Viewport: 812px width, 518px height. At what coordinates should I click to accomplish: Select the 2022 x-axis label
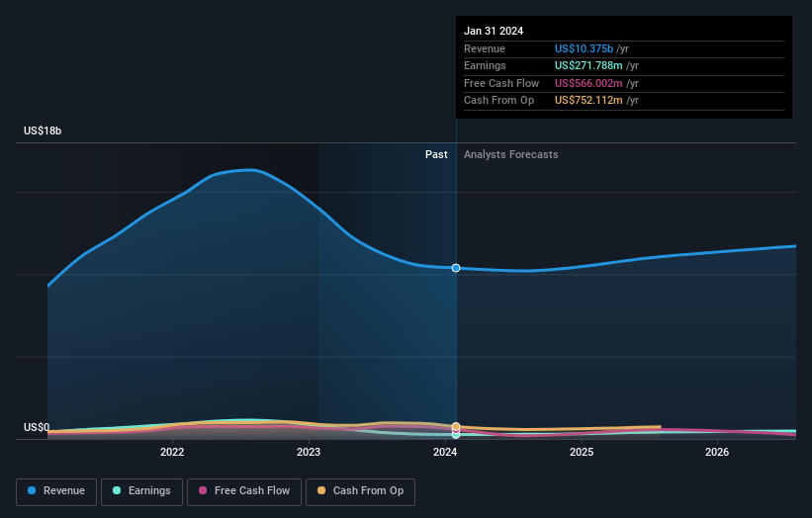pyautogui.click(x=172, y=452)
